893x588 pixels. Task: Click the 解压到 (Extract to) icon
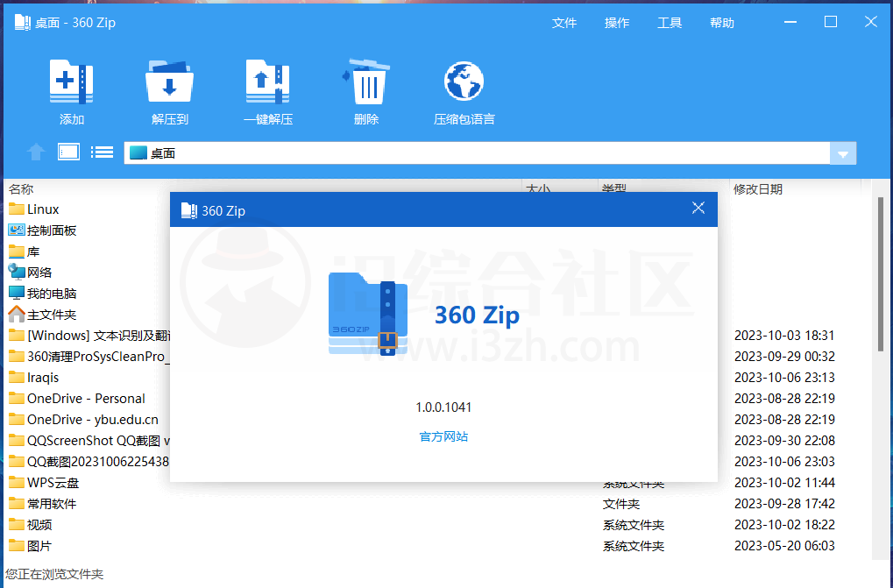(x=170, y=83)
